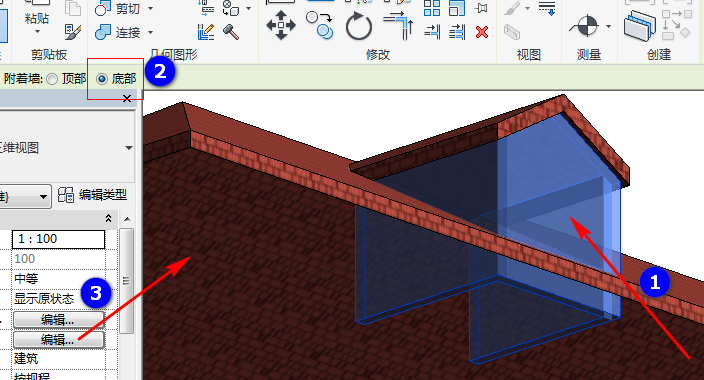Click the Measure tool icon

585,26
